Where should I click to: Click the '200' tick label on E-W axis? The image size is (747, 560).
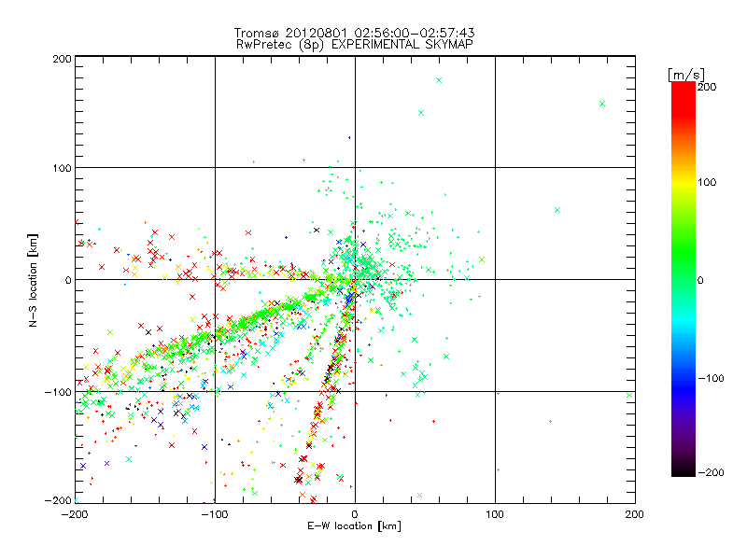point(635,514)
